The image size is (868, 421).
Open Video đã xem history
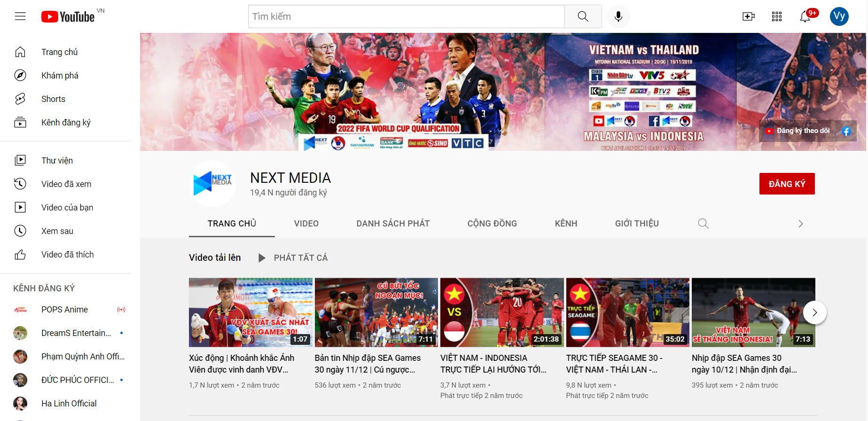click(x=65, y=184)
